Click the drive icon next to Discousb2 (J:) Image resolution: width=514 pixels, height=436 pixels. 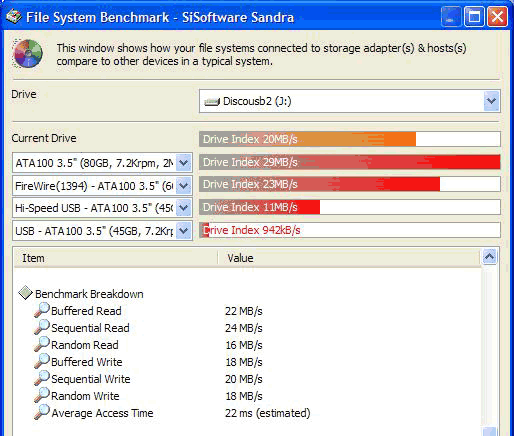coord(212,101)
